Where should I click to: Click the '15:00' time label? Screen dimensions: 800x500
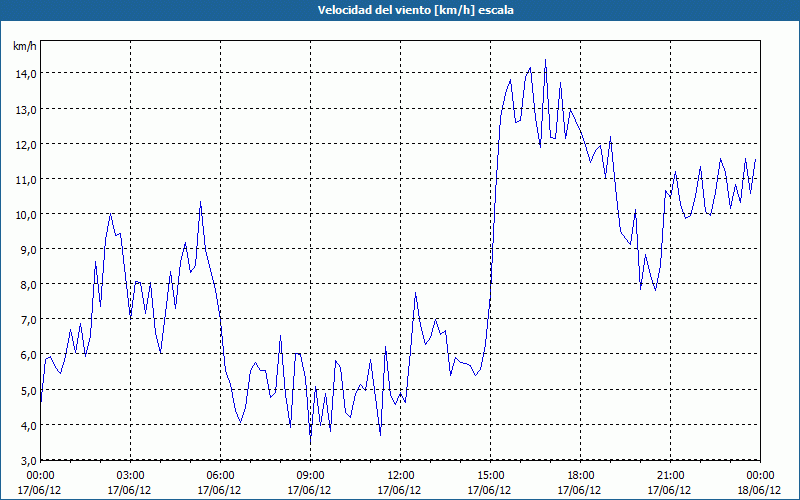tap(489, 475)
